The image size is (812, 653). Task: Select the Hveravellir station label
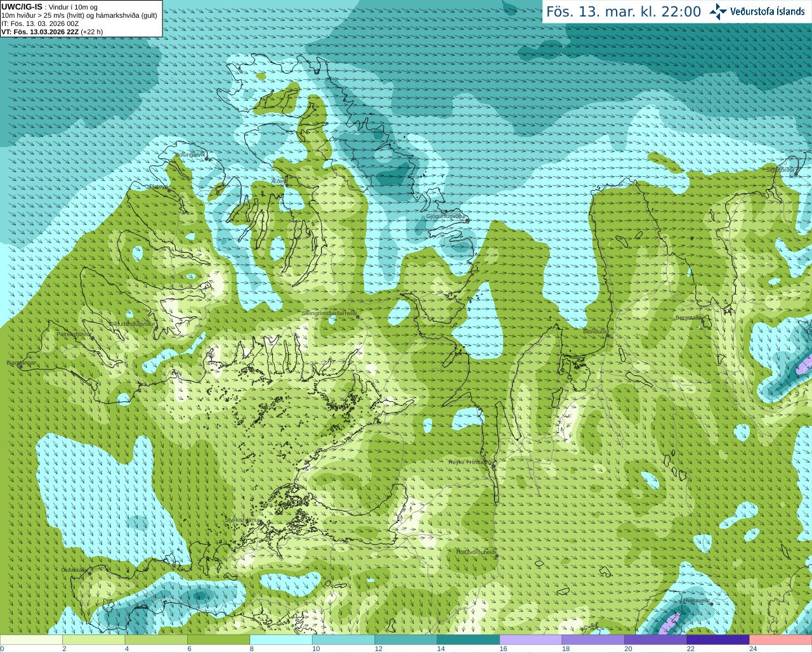click(x=696, y=600)
